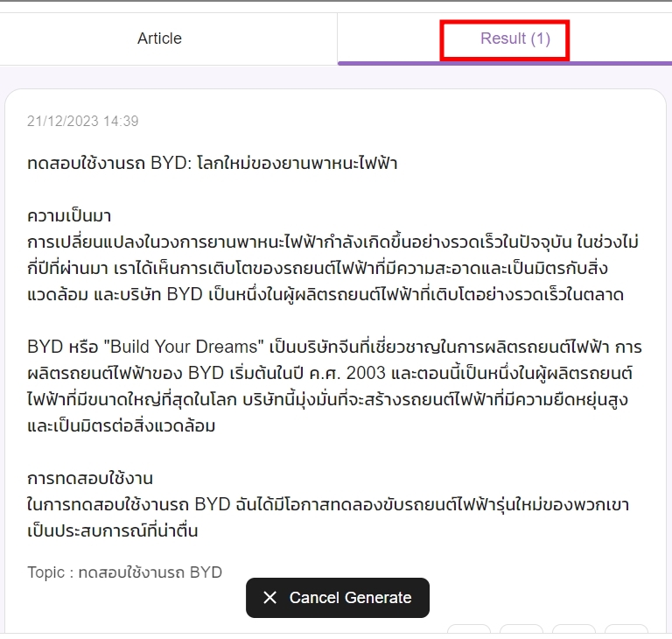Click the heading 'การทดสอบใช้งาน'
The image size is (672, 639).
(90, 478)
